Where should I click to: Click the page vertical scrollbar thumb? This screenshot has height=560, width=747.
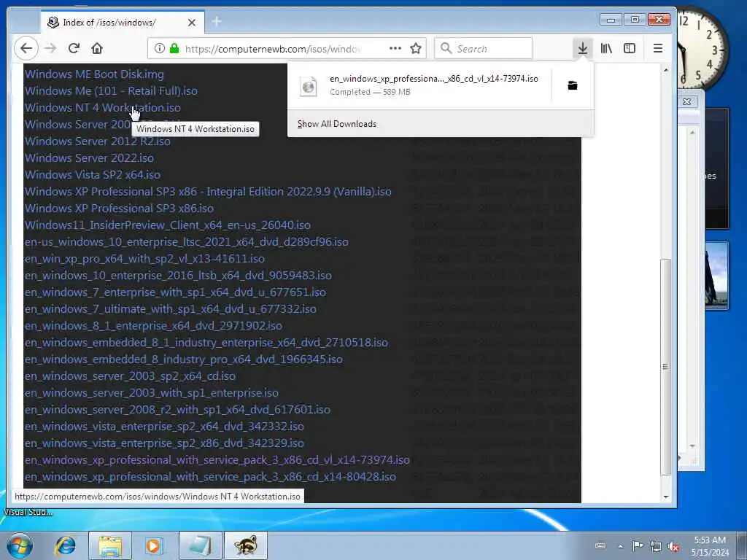(665, 367)
